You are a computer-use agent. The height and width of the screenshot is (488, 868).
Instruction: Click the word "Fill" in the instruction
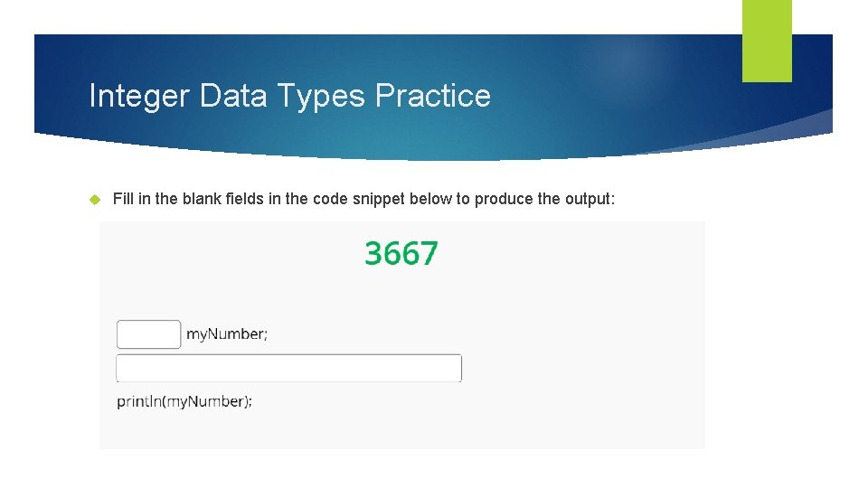(123, 199)
